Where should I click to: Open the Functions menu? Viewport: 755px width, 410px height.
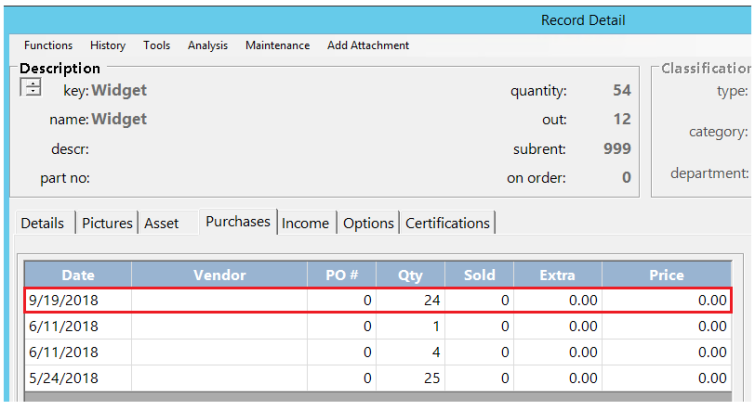point(48,45)
